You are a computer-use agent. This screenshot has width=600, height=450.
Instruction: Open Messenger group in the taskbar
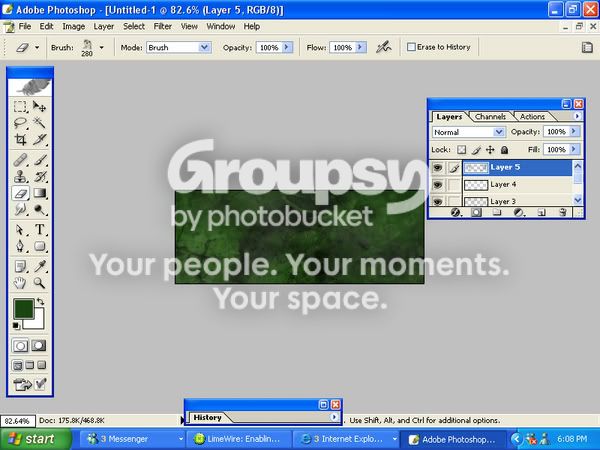[135, 439]
